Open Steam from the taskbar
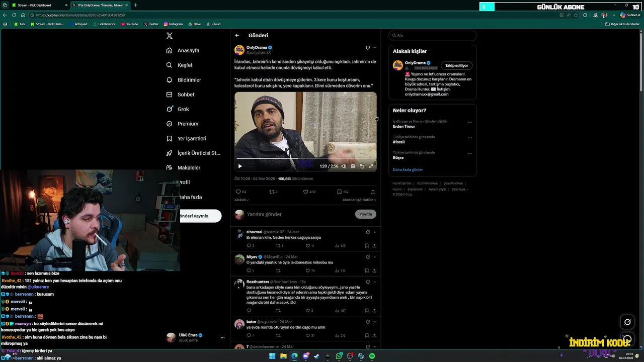 coord(316,356)
